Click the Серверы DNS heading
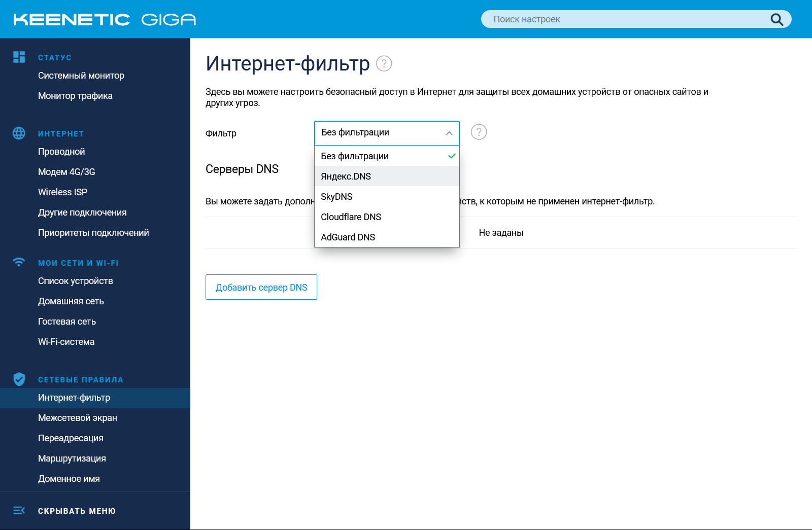The height and width of the screenshot is (530, 812). click(242, 169)
